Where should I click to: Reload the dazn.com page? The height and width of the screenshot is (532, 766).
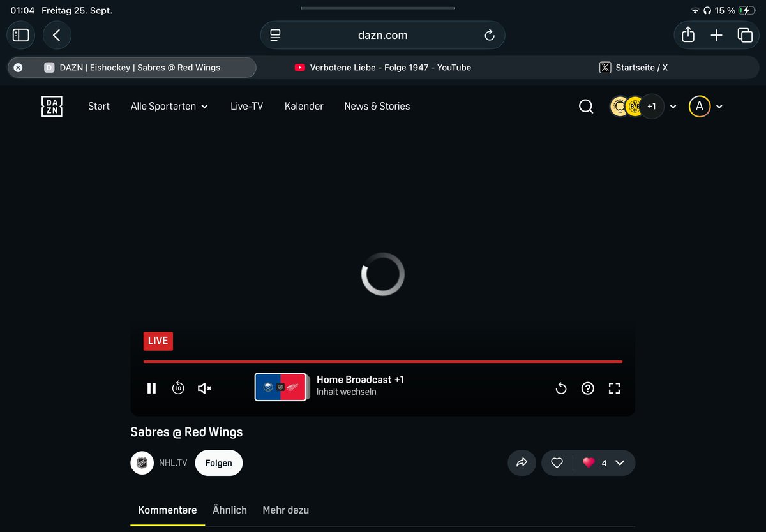[x=490, y=35]
